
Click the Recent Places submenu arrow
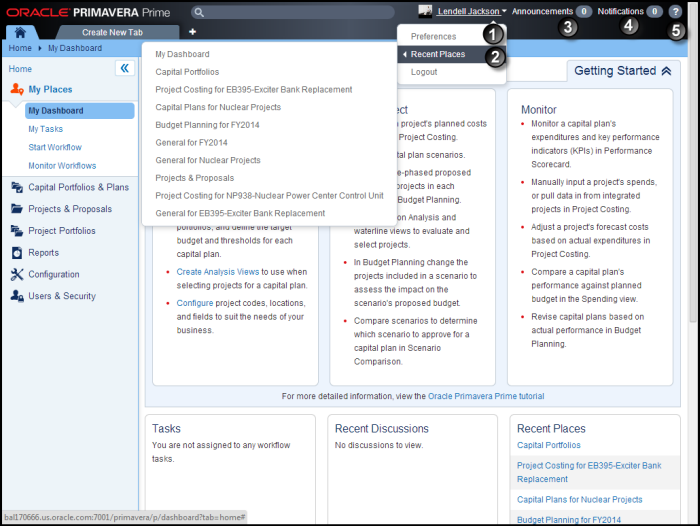pyautogui.click(x=404, y=54)
